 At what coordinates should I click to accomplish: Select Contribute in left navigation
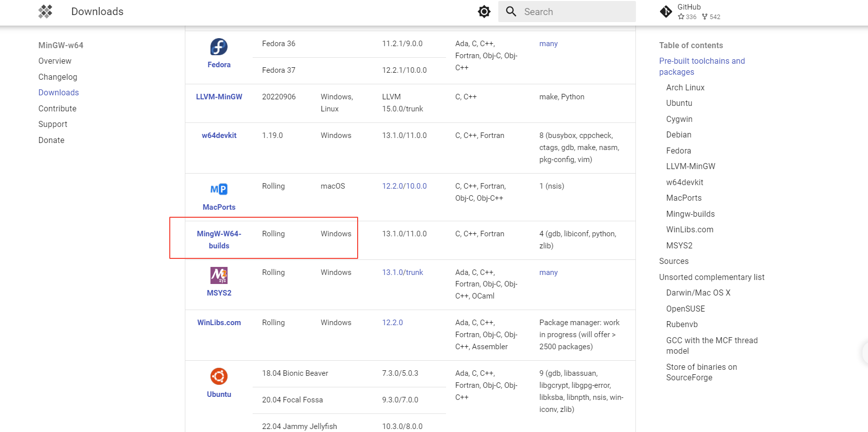coord(57,108)
